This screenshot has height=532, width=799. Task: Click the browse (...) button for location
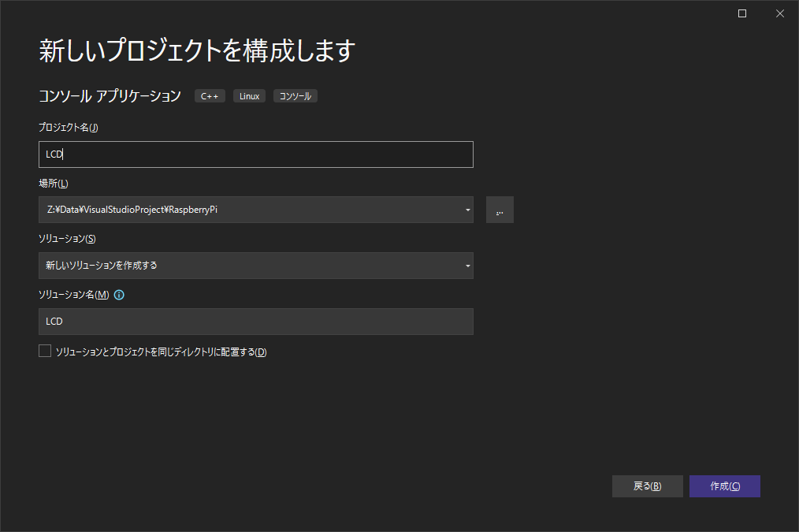(500, 210)
